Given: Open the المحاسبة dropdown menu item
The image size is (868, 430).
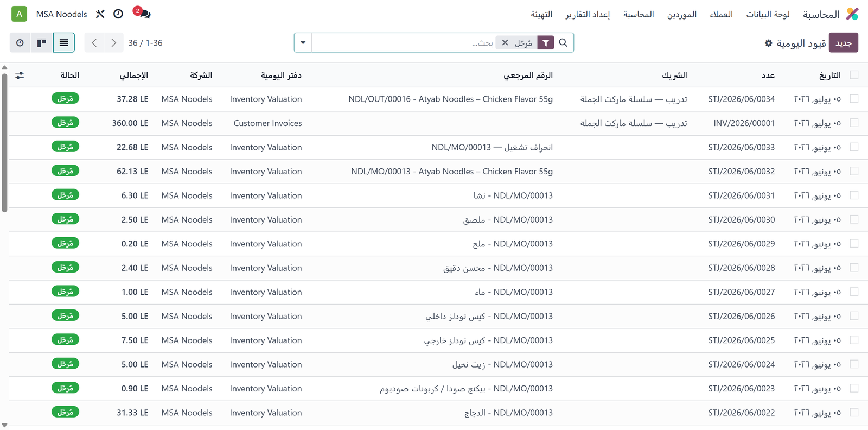Looking at the screenshot, I should click(x=639, y=14).
